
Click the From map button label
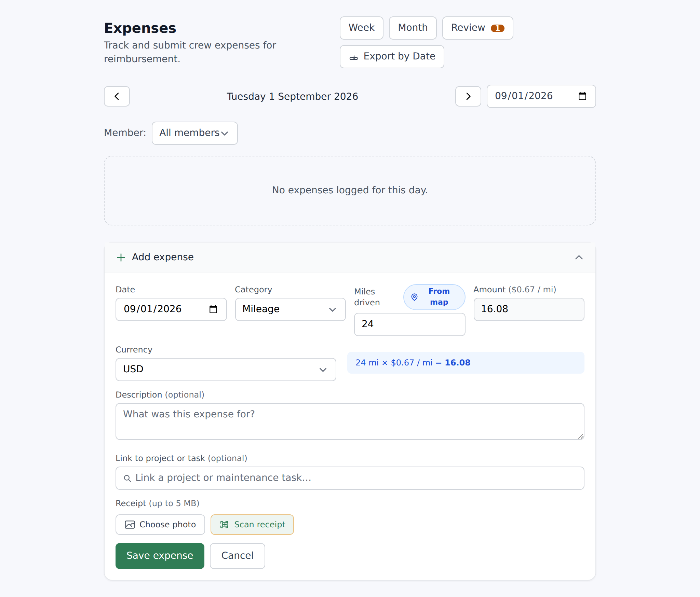439,297
